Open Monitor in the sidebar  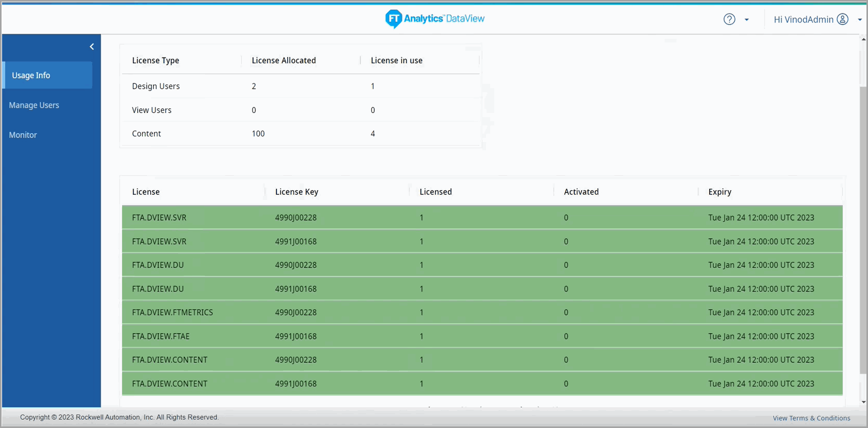pyautogui.click(x=23, y=135)
